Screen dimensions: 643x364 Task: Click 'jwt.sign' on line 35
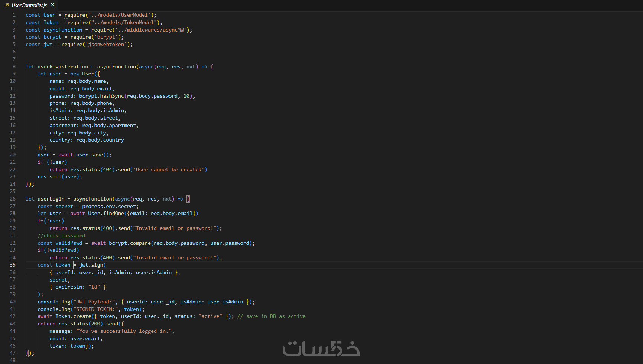(91, 265)
